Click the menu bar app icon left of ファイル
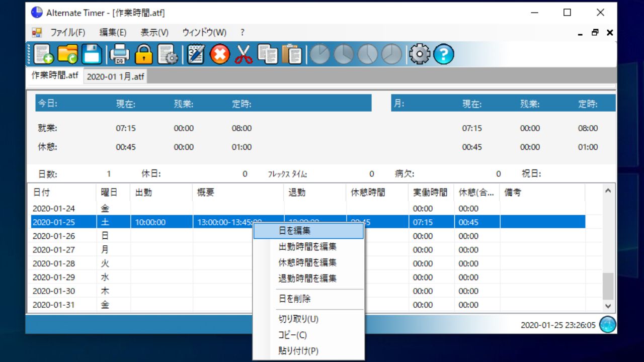644x362 pixels. [x=37, y=33]
